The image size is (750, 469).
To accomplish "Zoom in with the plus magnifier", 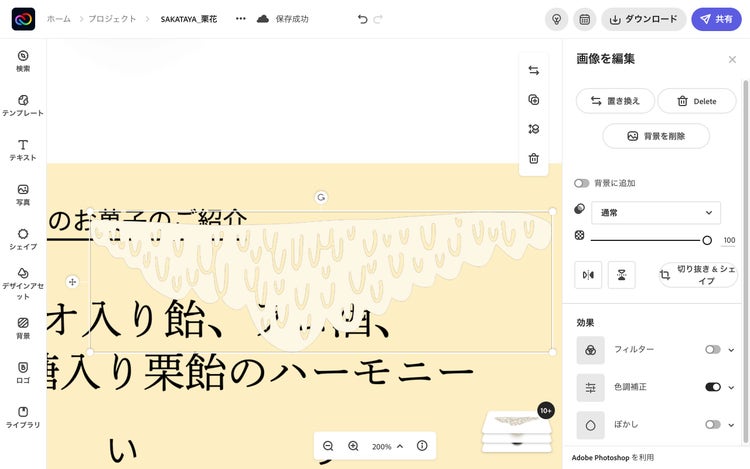I will (x=353, y=446).
